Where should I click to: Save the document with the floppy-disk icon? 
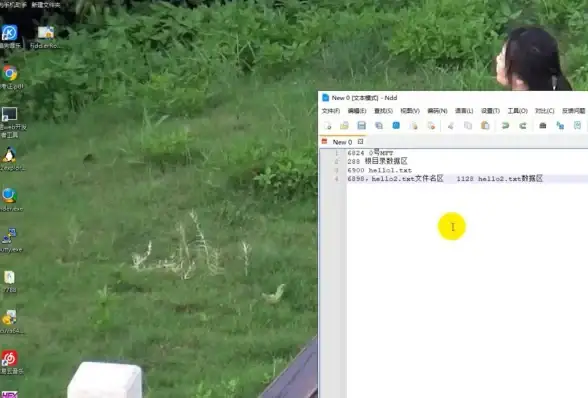coord(361,126)
